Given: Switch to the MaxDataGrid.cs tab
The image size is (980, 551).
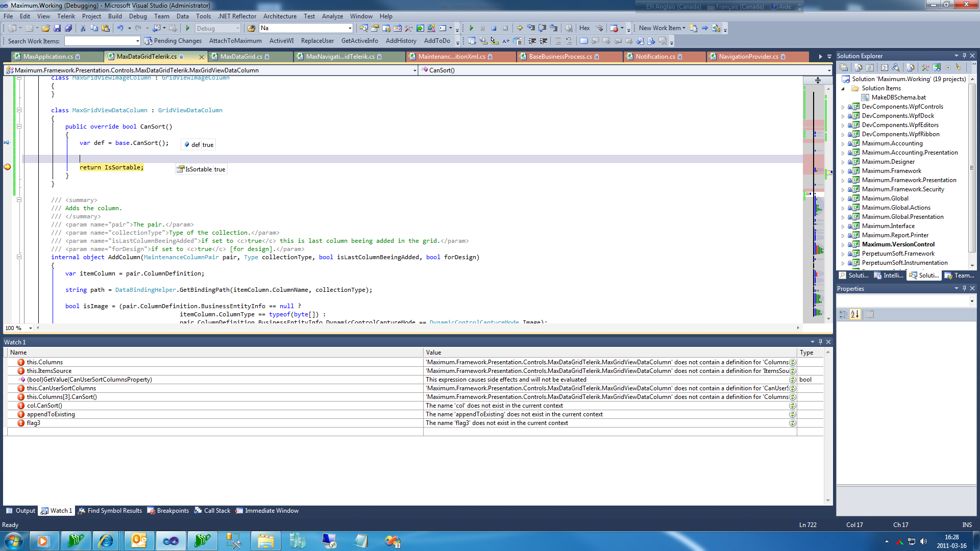Looking at the screenshot, I should click(241, 57).
